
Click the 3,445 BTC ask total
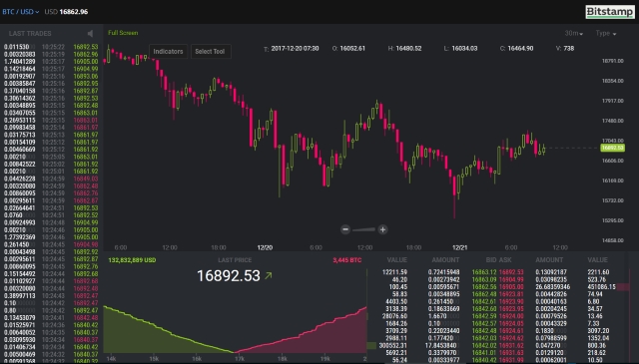[346, 260]
